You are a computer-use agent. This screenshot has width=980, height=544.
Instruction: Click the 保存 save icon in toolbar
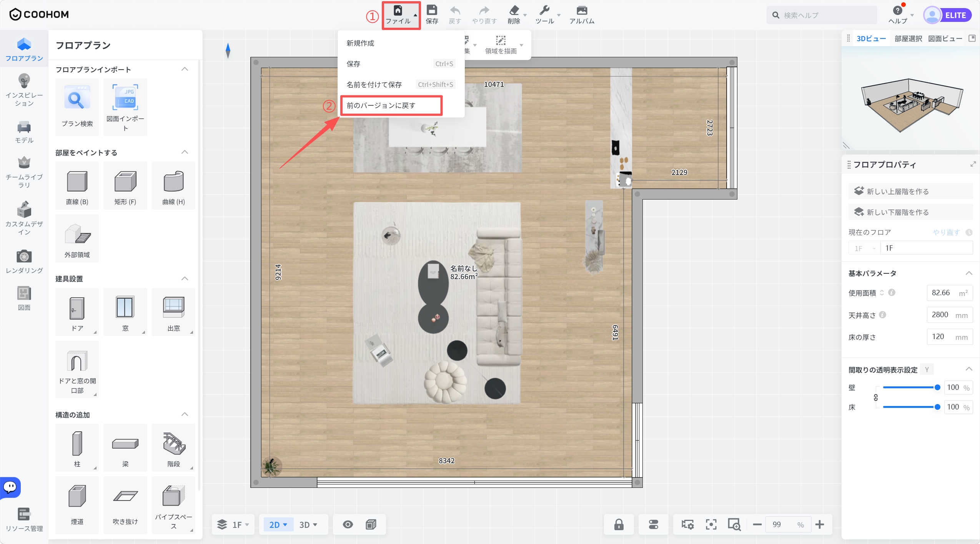tap(432, 10)
